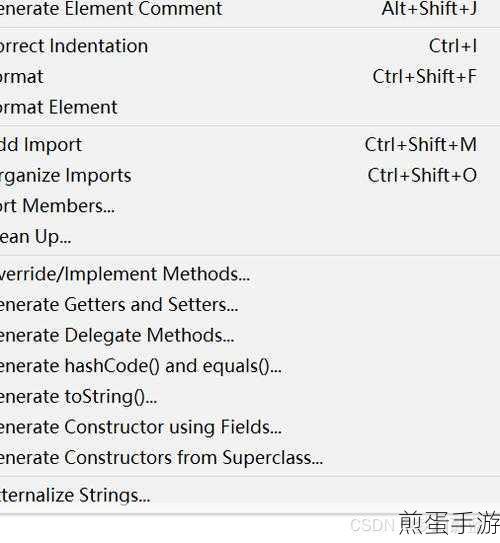Pick Generate hashCode() and equals()
This screenshot has width=500, height=543.
[250, 366]
